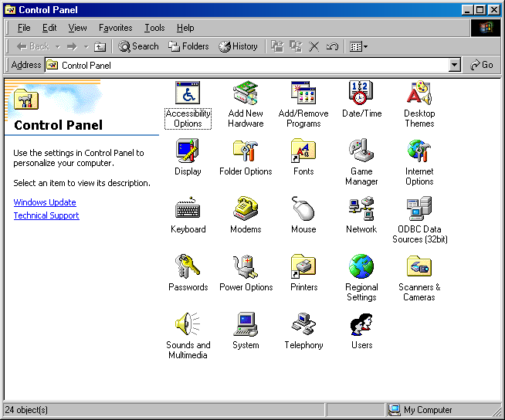Open the Edit menu
Viewport: 505px width, 420px height.
[49, 28]
